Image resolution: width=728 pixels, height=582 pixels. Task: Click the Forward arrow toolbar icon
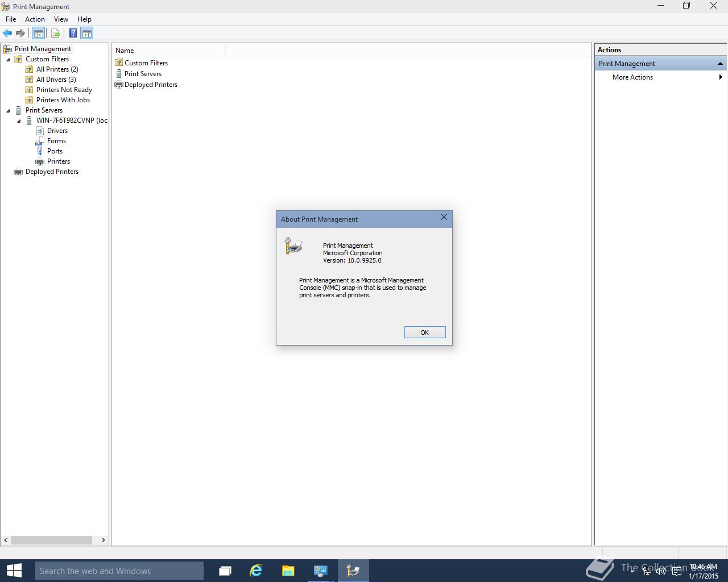coord(20,33)
